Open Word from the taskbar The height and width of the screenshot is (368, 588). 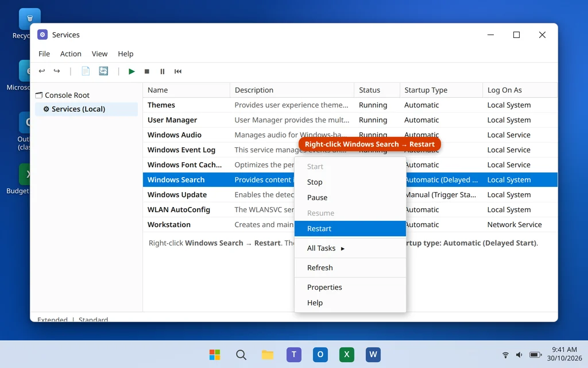click(373, 354)
